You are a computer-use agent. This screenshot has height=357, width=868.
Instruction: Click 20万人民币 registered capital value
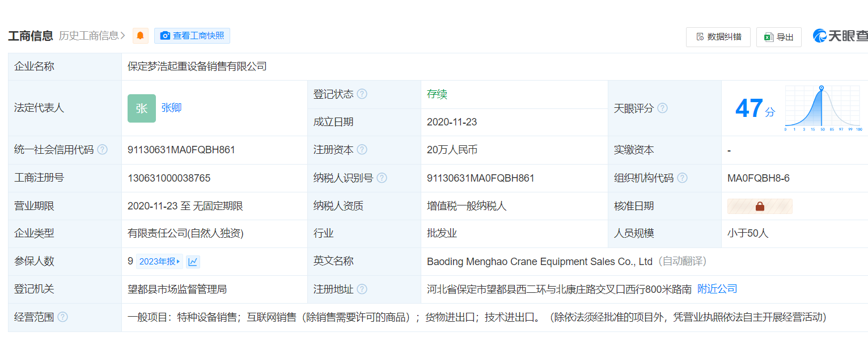click(x=452, y=150)
